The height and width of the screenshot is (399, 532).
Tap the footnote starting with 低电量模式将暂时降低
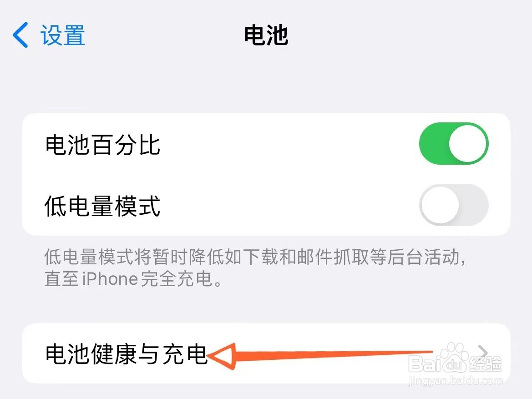[x=255, y=268]
